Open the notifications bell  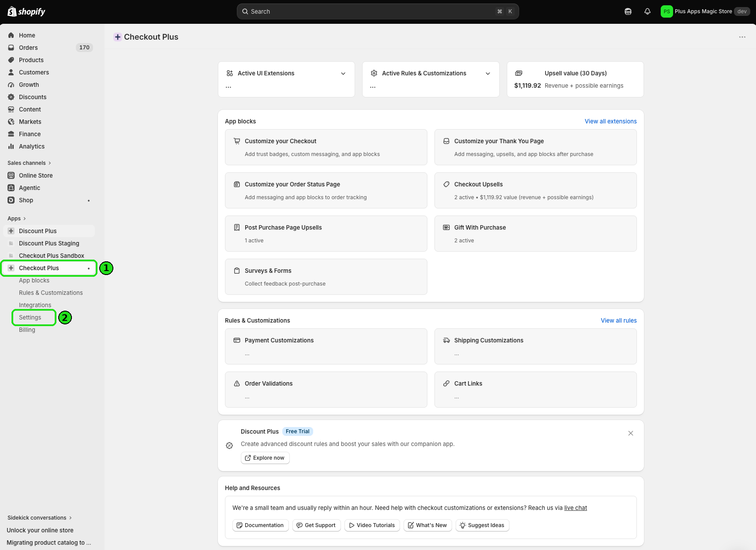click(647, 11)
